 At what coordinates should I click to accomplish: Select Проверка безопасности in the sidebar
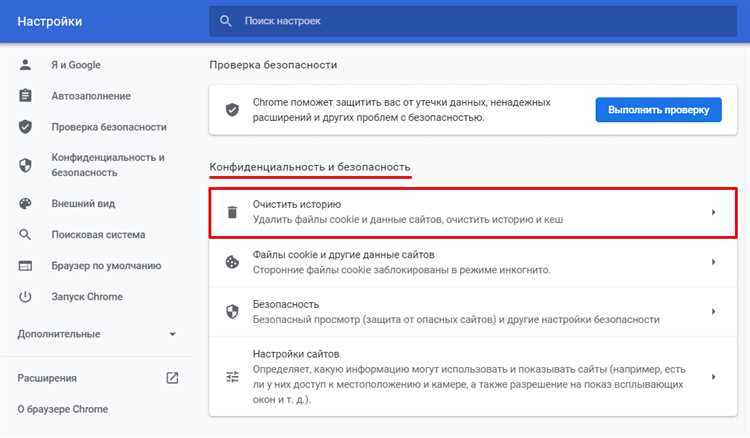click(109, 127)
